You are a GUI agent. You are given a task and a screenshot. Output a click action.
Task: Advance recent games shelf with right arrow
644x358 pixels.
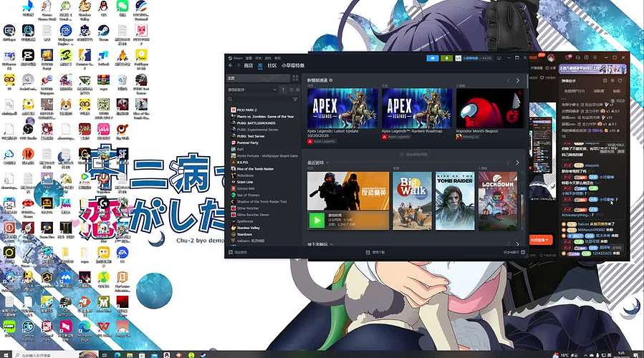[x=517, y=163]
